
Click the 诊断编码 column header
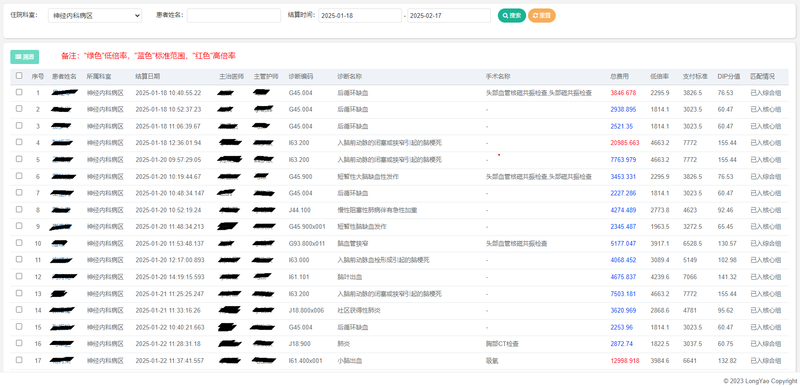(301, 76)
